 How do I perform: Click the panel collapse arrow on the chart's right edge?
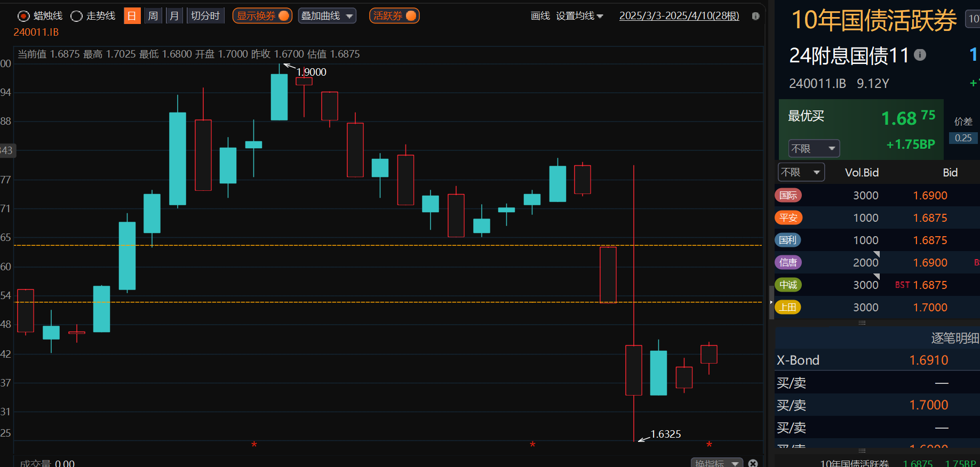tap(771, 302)
